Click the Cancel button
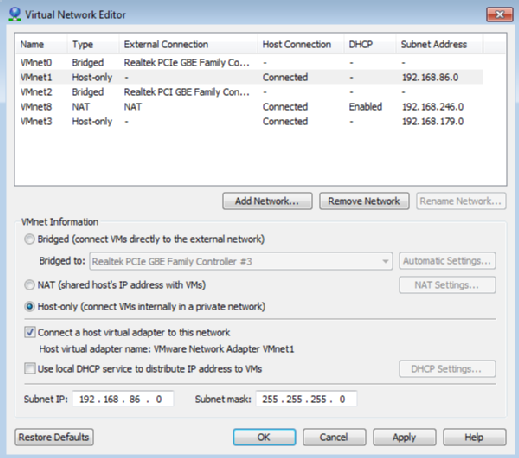The image size is (519, 458). [334, 437]
